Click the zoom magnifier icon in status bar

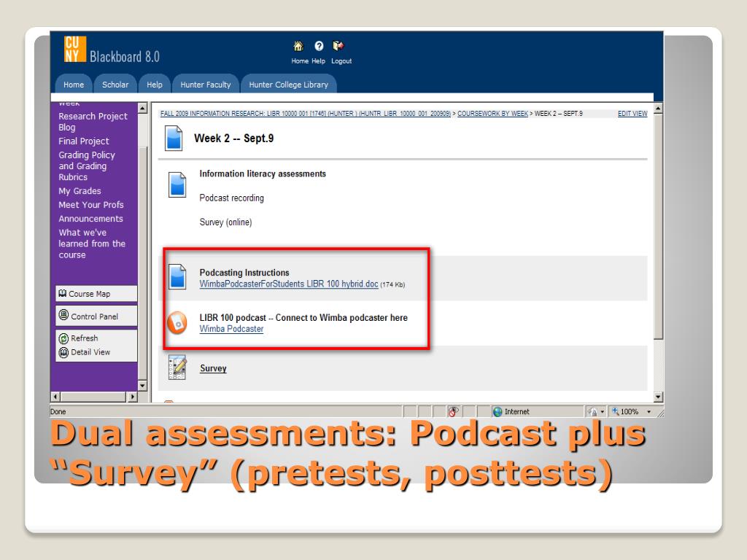pos(616,411)
